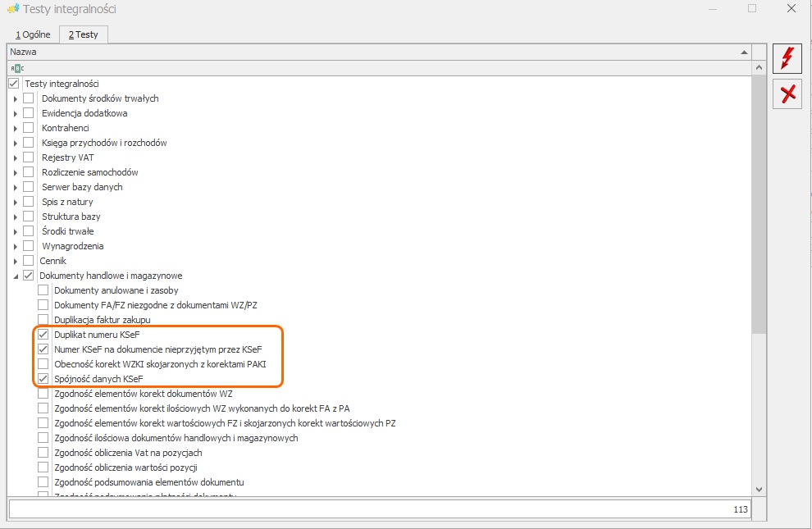Tick the Kontrahenci checkbox
812x529 pixels.
tap(29, 128)
